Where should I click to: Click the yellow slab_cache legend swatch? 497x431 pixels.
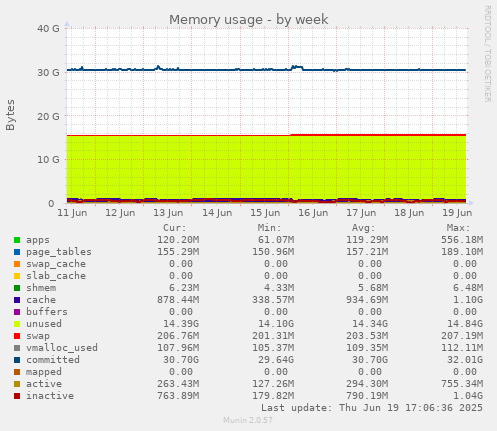17,276
